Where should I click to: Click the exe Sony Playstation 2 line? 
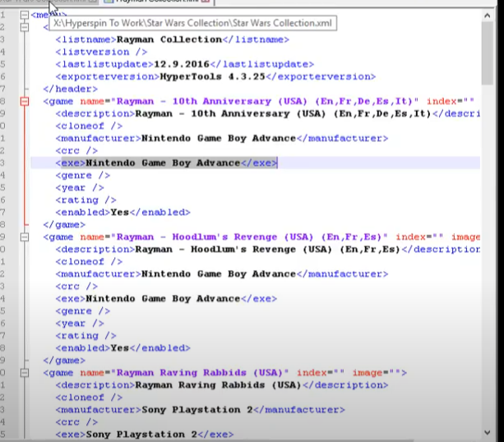(x=145, y=435)
